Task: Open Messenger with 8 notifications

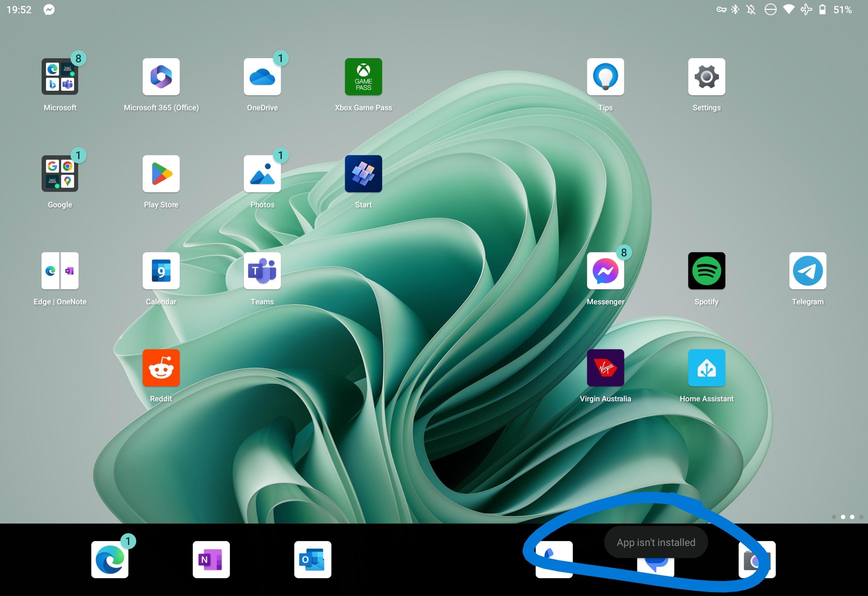Action: pyautogui.click(x=605, y=271)
